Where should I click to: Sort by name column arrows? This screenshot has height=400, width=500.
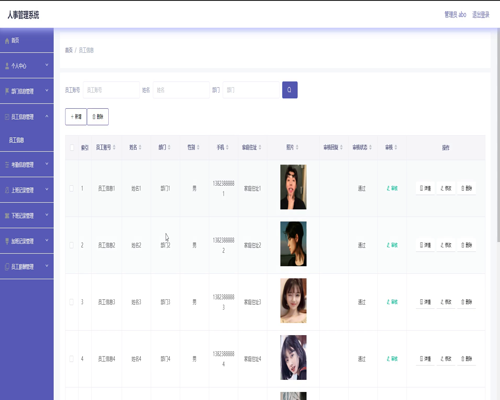coord(140,147)
